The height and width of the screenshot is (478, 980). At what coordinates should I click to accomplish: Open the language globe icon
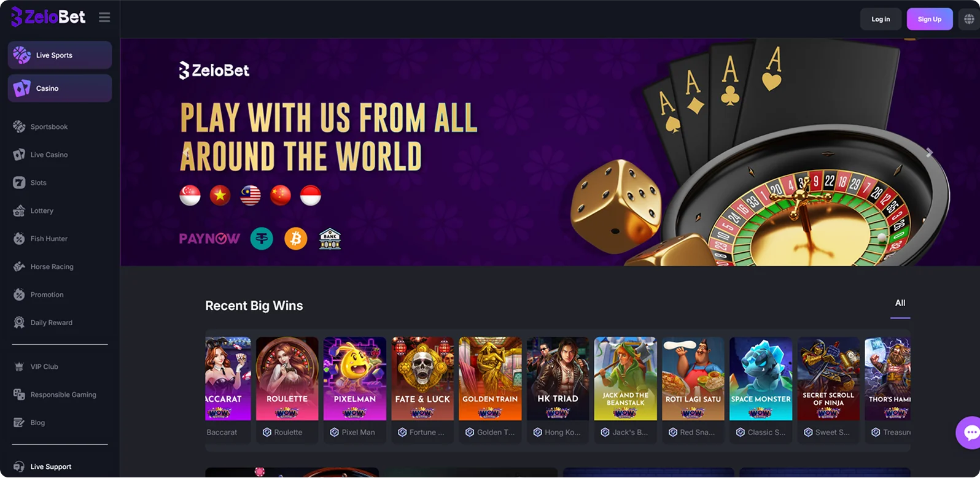click(x=969, y=19)
